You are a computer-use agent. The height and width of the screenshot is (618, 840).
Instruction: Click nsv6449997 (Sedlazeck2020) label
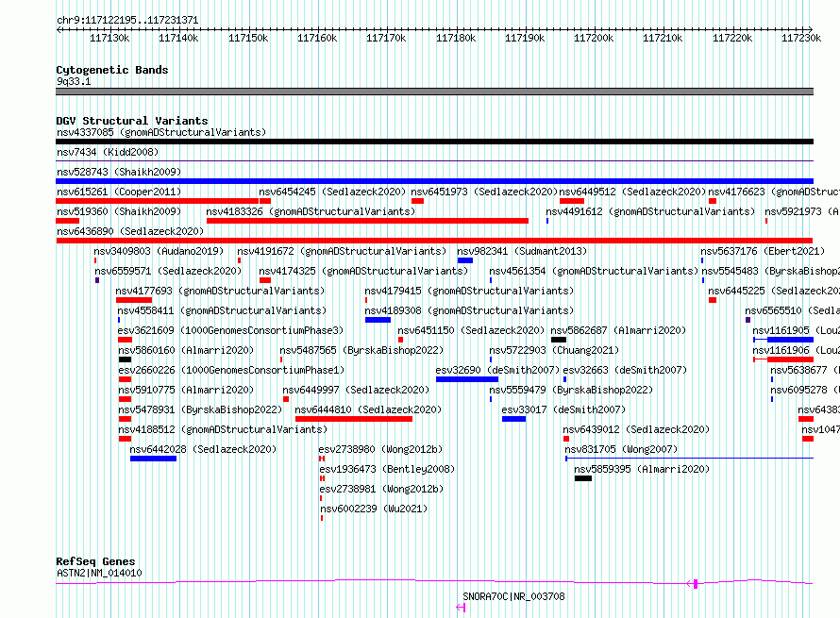356,390
